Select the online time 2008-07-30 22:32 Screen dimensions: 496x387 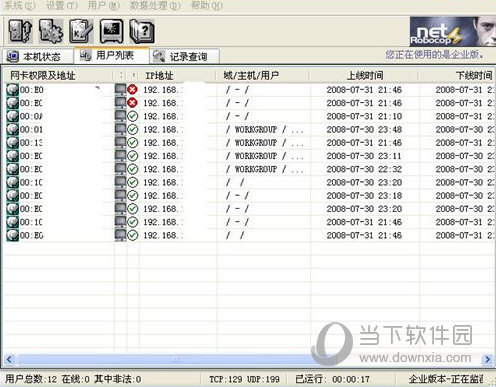[364, 169]
